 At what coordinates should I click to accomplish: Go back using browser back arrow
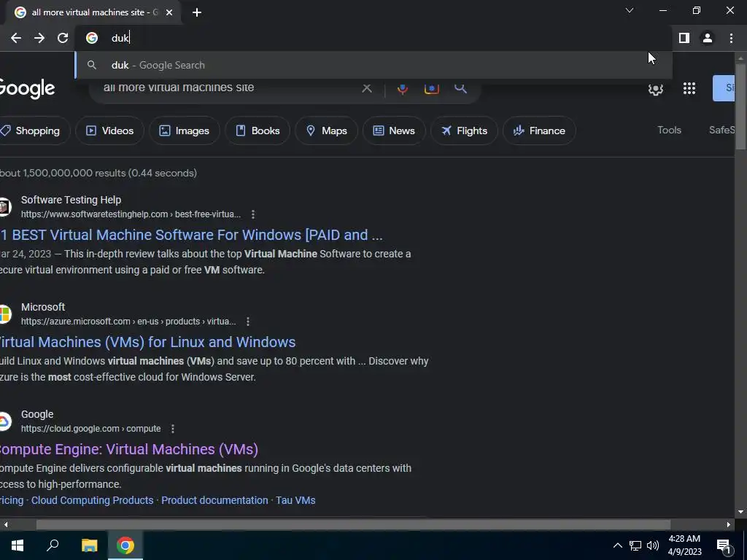16,38
